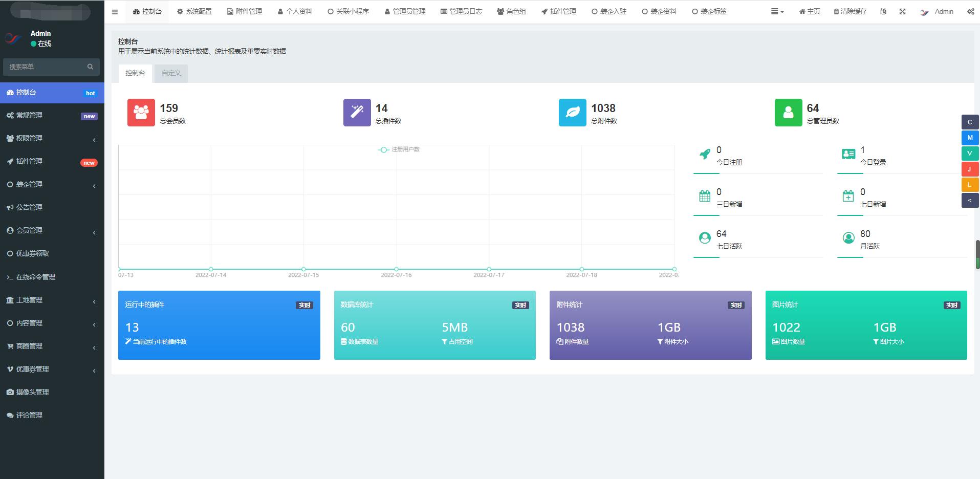Click the 搜索菜单 search input field
980x479 pixels.
[45, 67]
